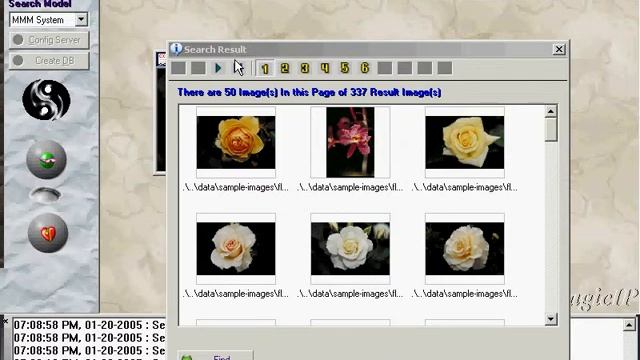640x360 pixels.
Task: Go to result page 4
Action: 325,68
